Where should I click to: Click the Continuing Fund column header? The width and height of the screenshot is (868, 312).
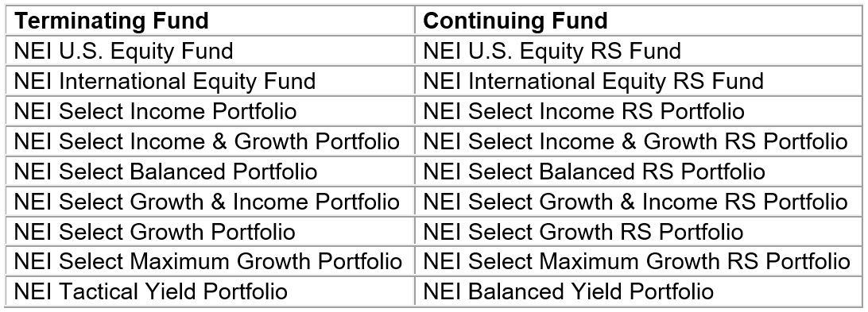638,21
